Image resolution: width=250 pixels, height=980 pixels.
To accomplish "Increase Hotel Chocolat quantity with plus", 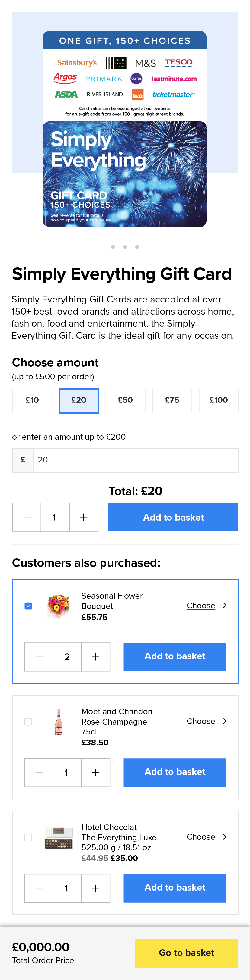I will click(96, 888).
